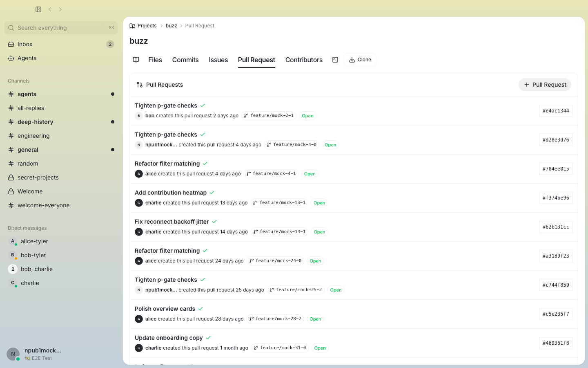Open Update onboarding copy pull request

click(169, 338)
